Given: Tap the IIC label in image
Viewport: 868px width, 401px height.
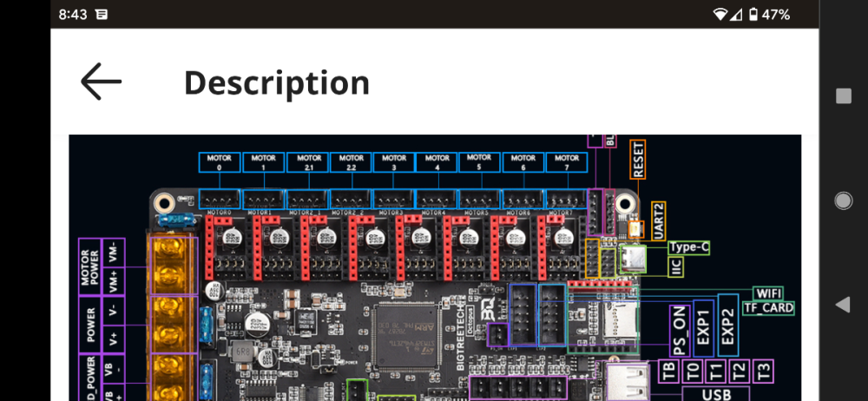Looking at the screenshot, I should (x=676, y=267).
